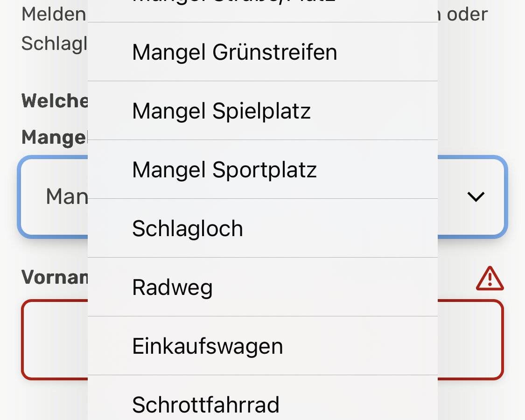Click the bold Welche heading text
This screenshot has width=525, height=420.
click(55, 101)
